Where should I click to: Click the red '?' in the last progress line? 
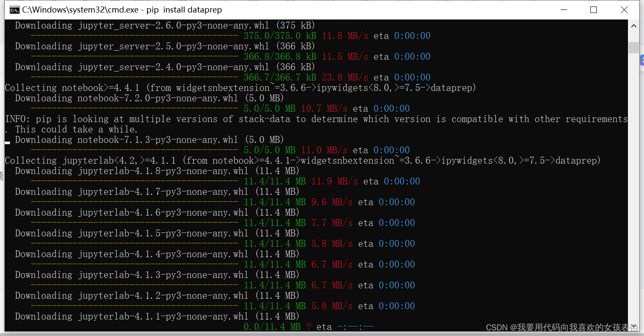coord(309,326)
